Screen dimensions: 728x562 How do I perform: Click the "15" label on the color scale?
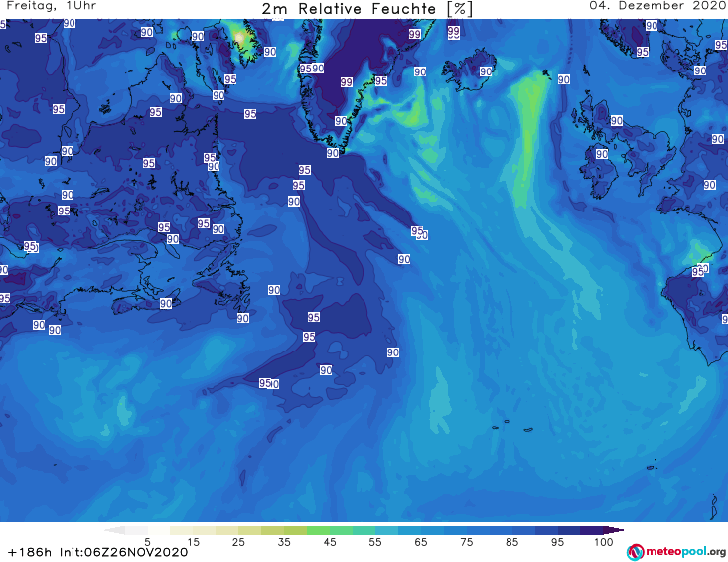pyautogui.click(x=193, y=542)
